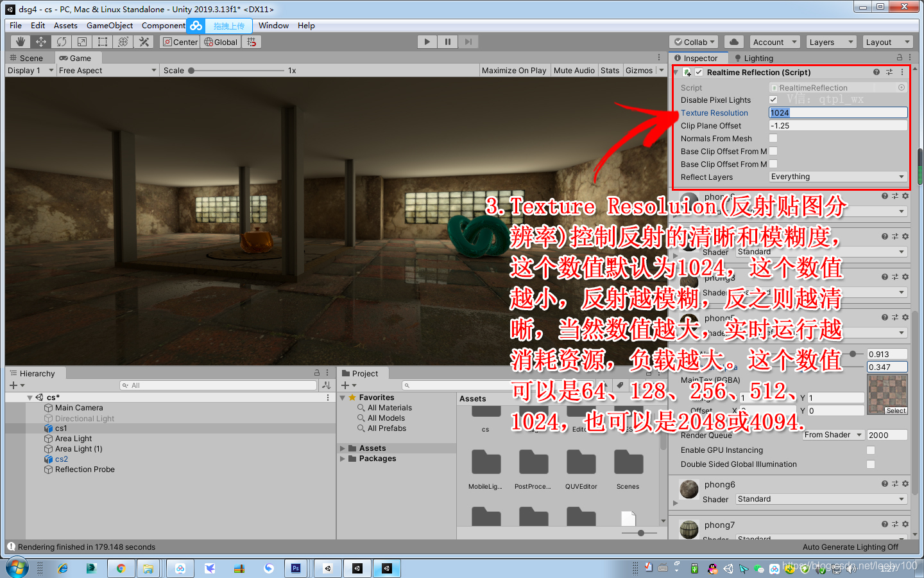924x578 pixels.
Task: Toggle Mute Audio
Action: [574, 71]
